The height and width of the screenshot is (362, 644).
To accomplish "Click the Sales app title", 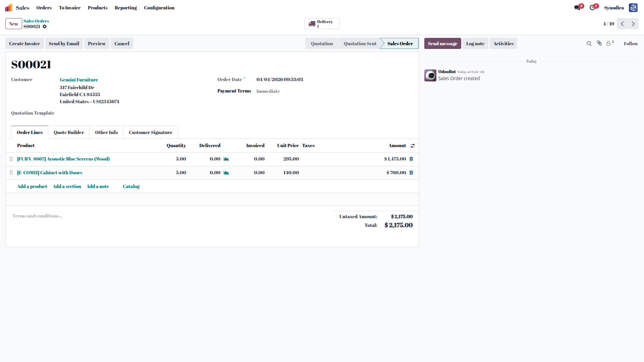I will point(22,8).
